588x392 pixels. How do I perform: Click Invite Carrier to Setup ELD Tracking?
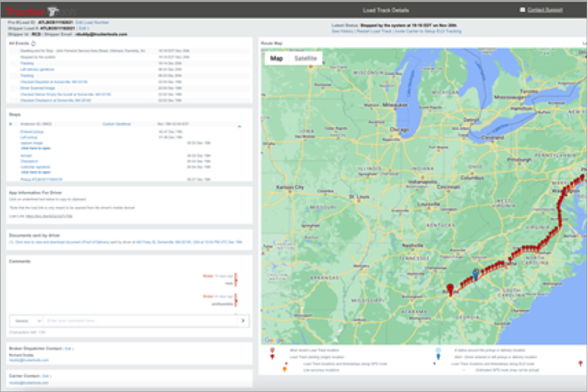tap(428, 31)
